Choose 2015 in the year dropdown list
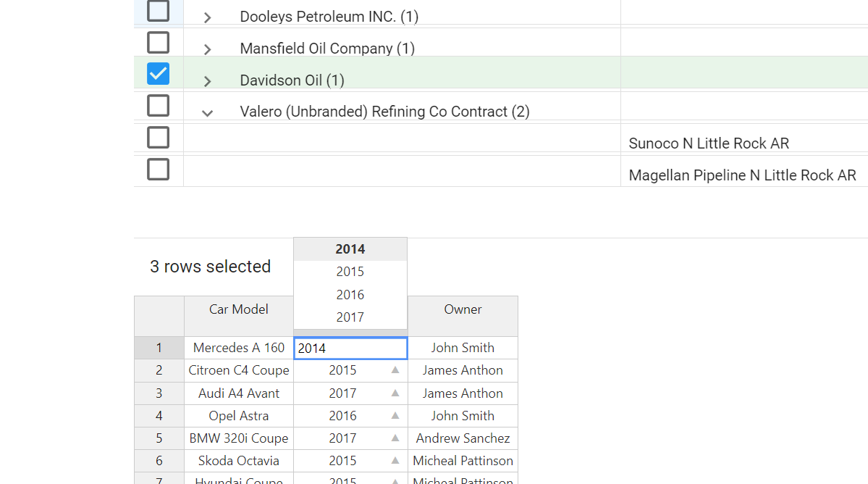 point(350,272)
